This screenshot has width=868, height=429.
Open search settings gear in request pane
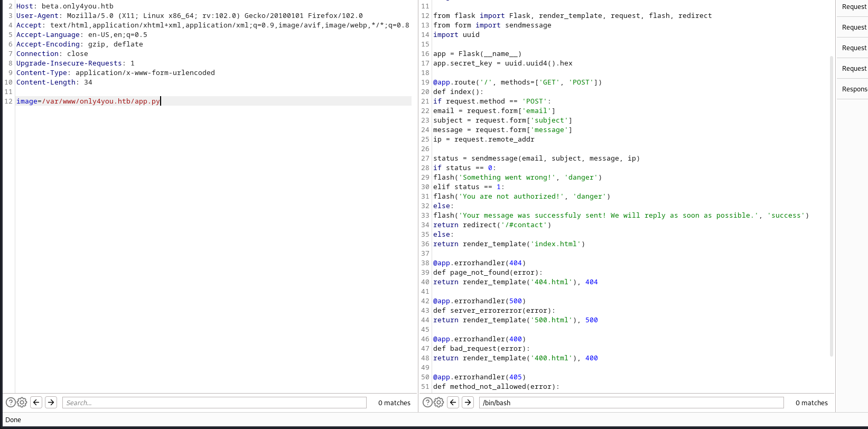point(22,403)
